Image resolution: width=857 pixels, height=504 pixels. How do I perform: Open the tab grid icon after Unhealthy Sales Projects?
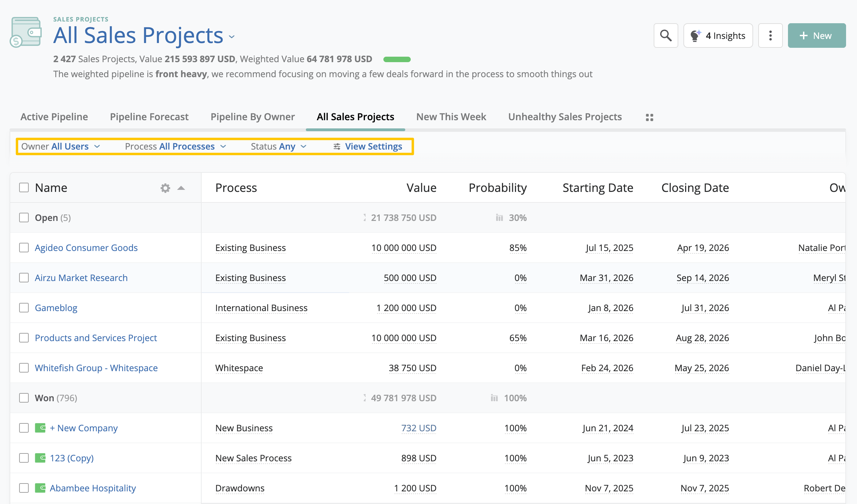click(649, 117)
